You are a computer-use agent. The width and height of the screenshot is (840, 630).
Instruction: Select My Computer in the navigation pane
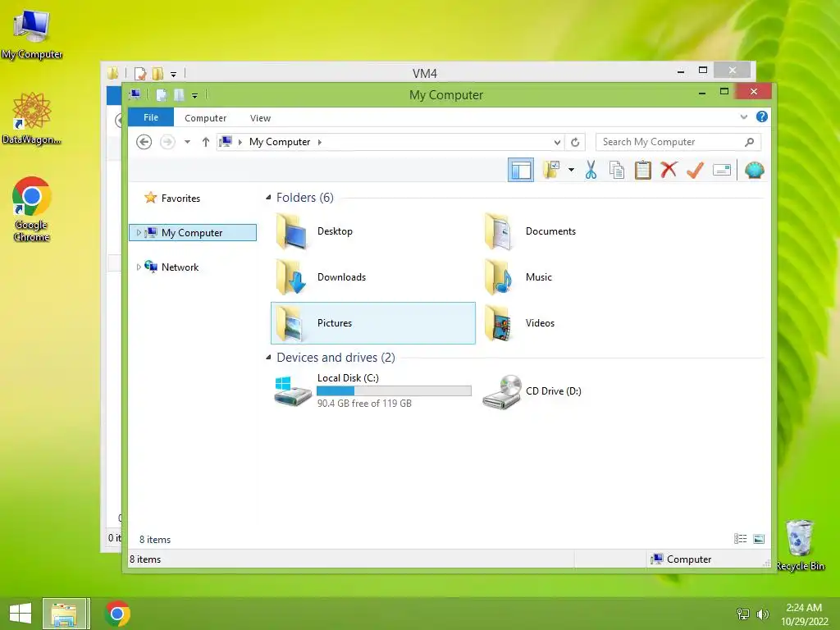coord(193,232)
